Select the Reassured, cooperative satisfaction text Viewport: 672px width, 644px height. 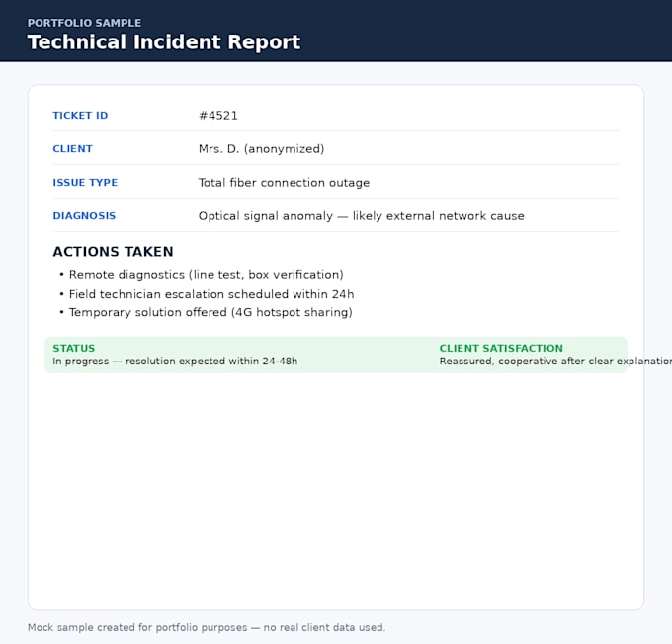pyautogui.click(x=555, y=362)
